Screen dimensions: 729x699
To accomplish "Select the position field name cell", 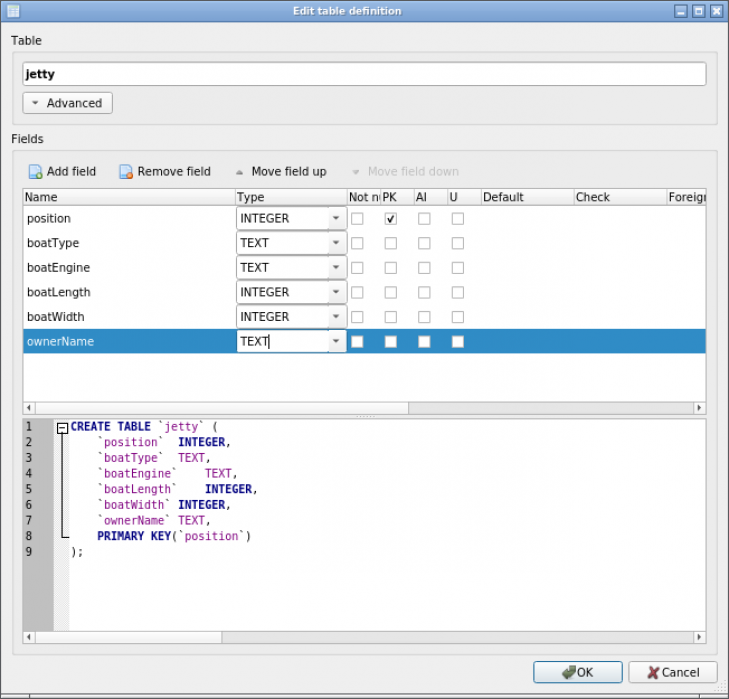I will [129, 219].
